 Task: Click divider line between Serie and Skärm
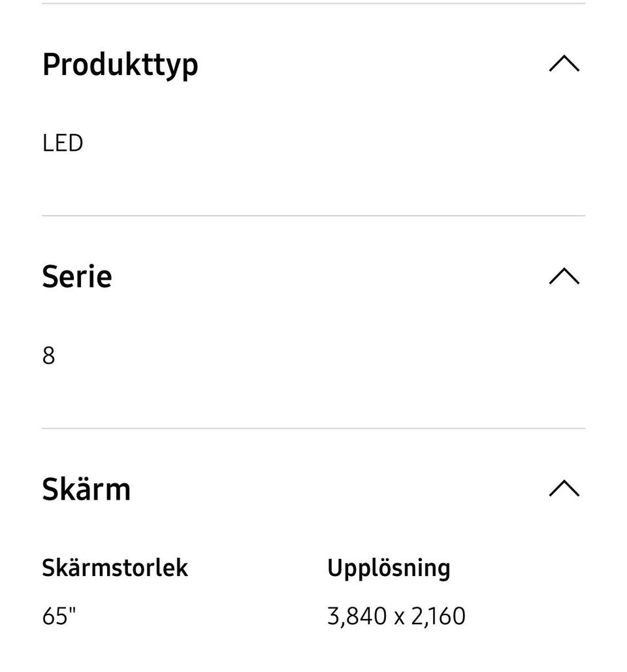point(313,428)
